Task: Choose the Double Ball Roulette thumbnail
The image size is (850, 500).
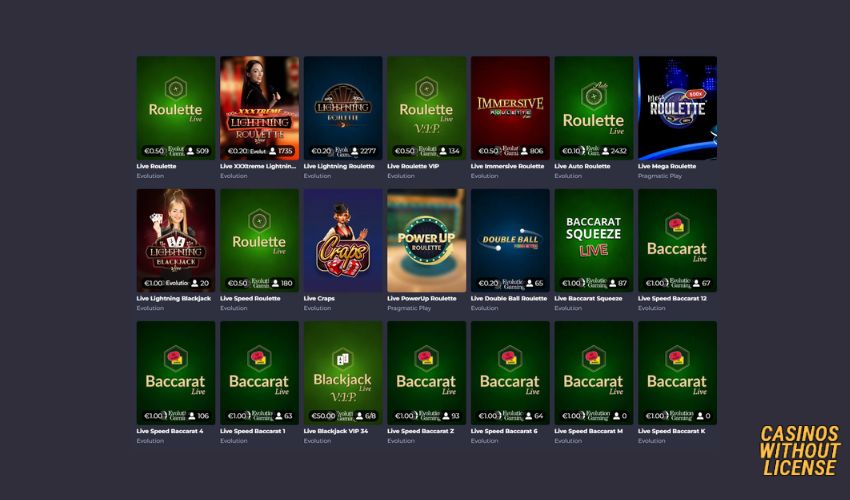Action: click(x=510, y=240)
